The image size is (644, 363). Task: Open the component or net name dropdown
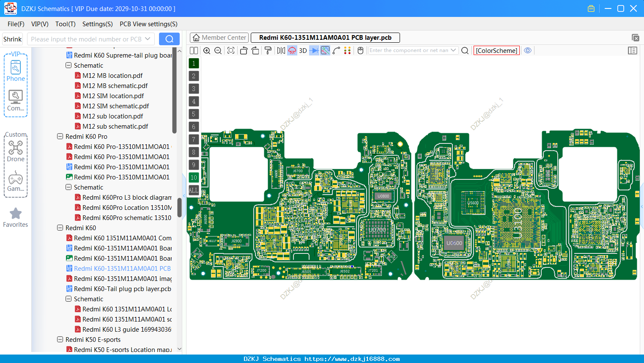454,50
